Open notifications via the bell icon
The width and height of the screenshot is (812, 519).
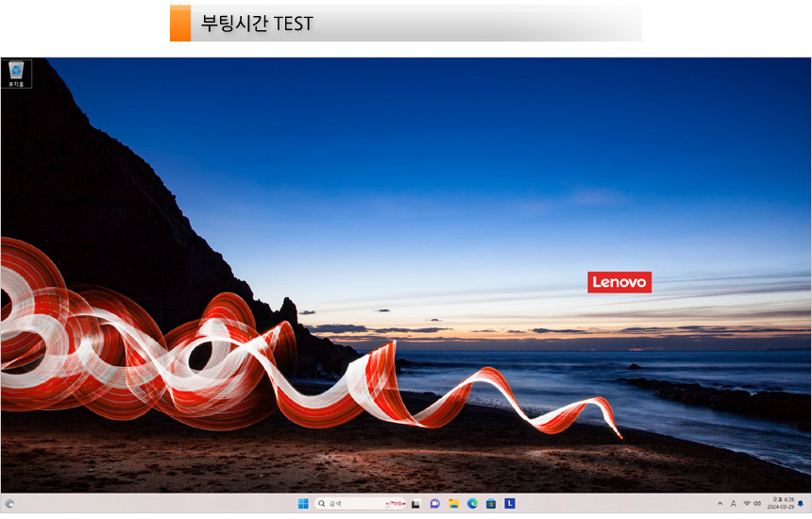coord(801,504)
